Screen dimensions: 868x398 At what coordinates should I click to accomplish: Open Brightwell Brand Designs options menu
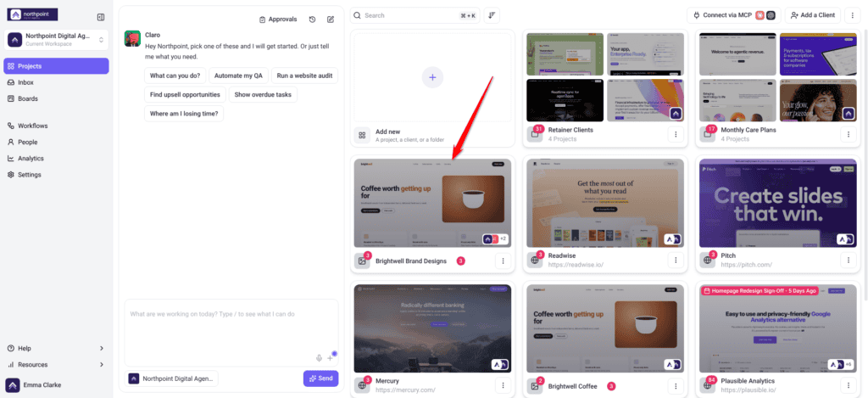pyautogui.click(x=504, y=261)
